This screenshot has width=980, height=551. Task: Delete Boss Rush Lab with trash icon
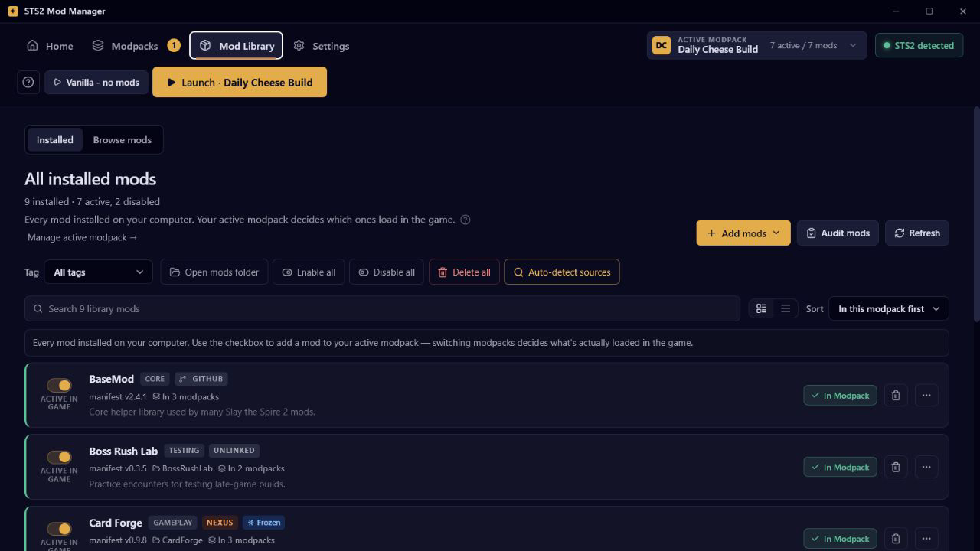coord(896,468)
